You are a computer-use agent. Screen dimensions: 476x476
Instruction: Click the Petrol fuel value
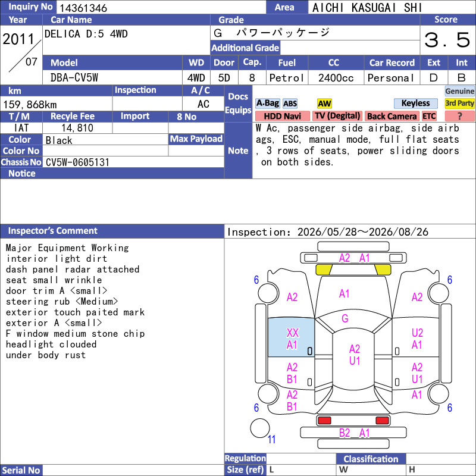click(x=287, y=78)
